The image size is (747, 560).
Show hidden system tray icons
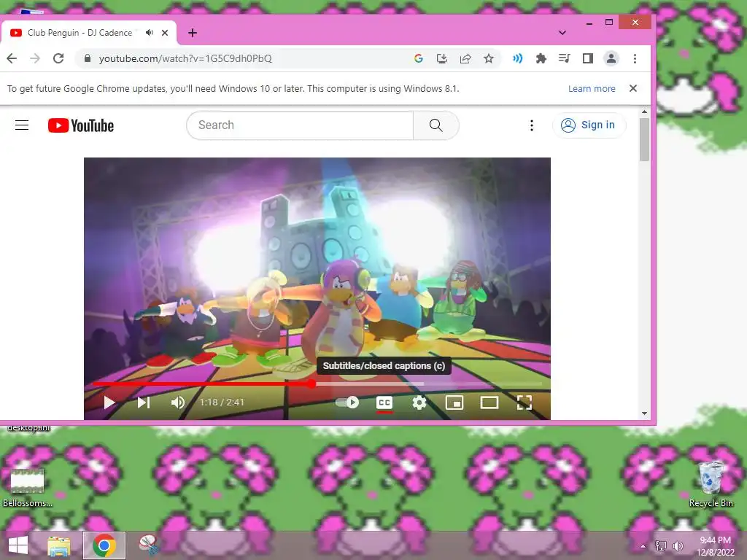pyautogui.click(x=643, y=546)
